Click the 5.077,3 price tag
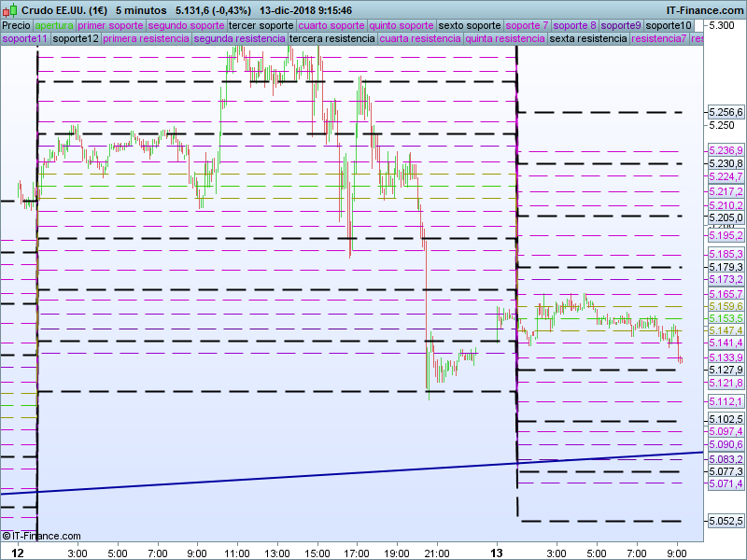Screen dimensions: 747x560 (x=726, y=471)
